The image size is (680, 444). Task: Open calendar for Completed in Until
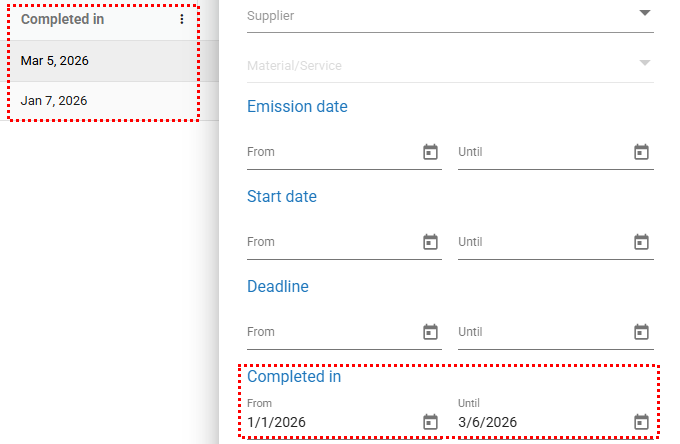pyautogui.click(x=641, y=422)
